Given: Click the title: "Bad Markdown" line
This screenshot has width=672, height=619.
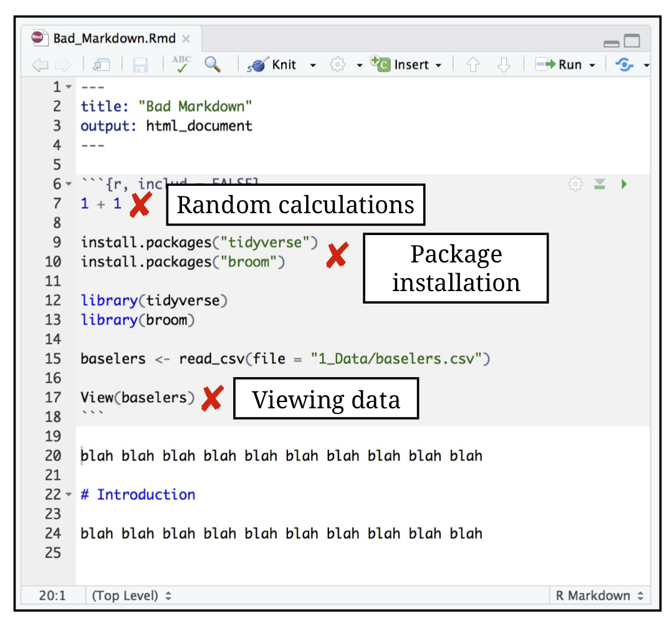Looking at the screenshot, I should tap(166, 107).
